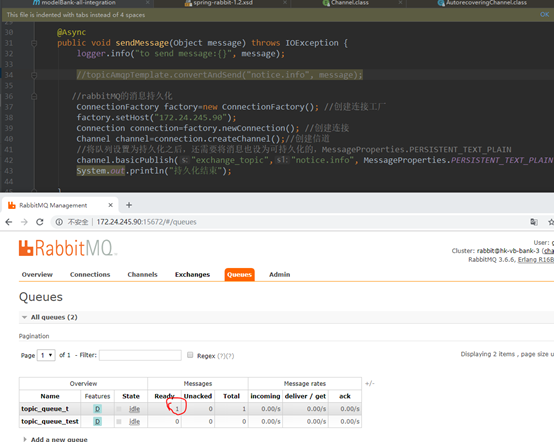Click the deliver / get column header
Image resolution: width=554 pixels, height=442 pixels.
point(305,396)
